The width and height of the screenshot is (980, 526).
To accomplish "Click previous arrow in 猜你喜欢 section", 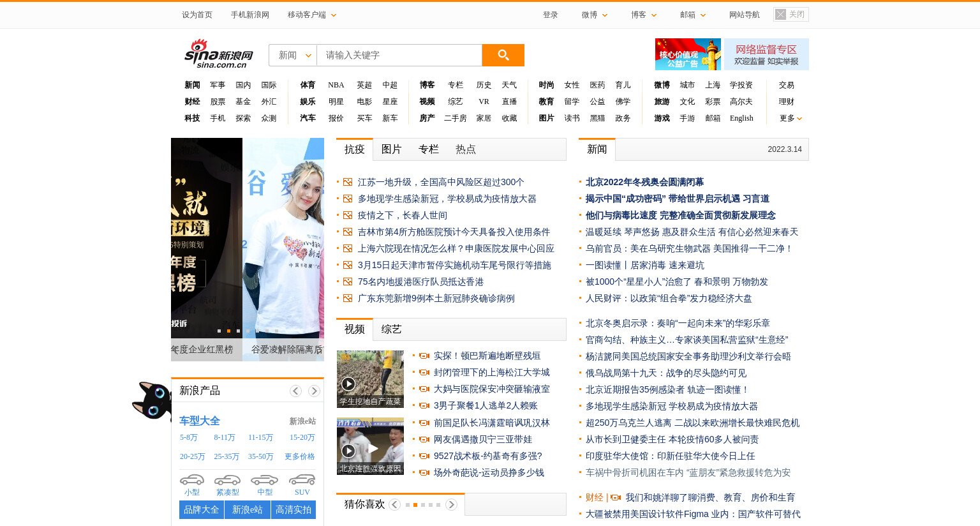I will pyautogui.click(x=394, y=504).
